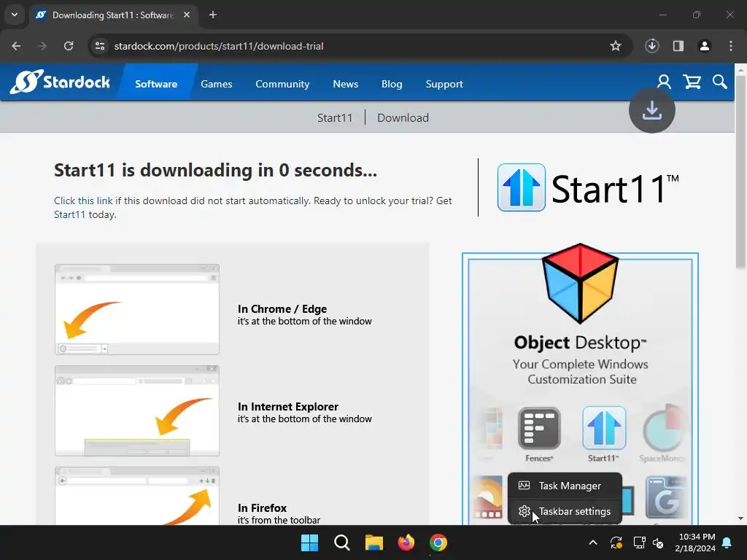Screen dimensions: 747x560
Task: Click the Firefox instruction thumbnail
Action: (x=136, y=496)
